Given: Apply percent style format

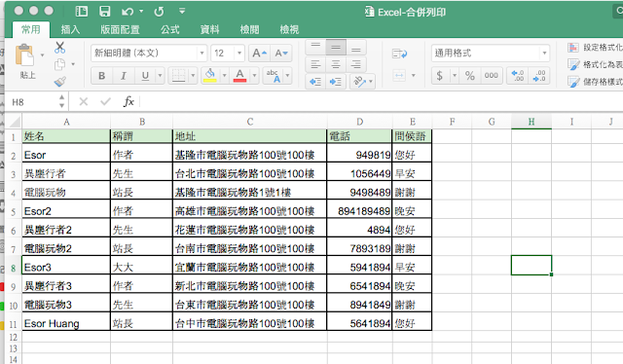Looking at the screenshot, I should pyautogui.click(x=470, y=76).
